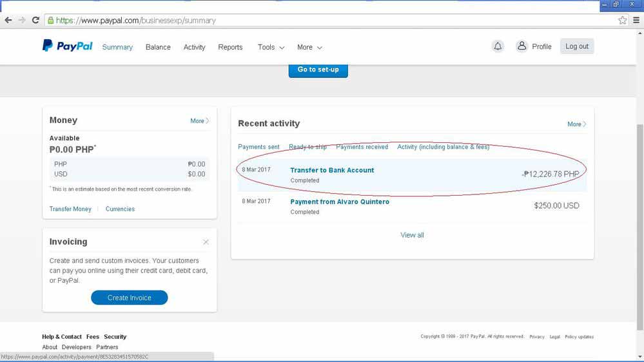644x362 pixels.
Task: Click the scrollbar up arrow
Action: [x=640, y=33]
